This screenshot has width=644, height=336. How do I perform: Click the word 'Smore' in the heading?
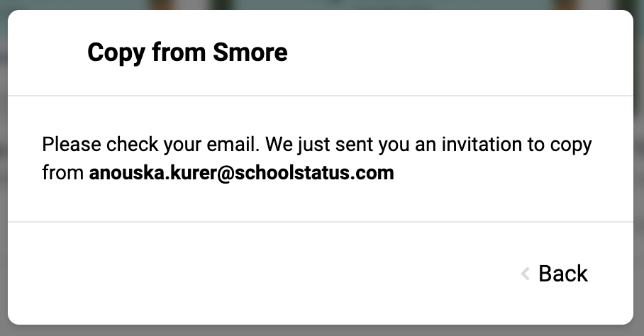pyautogui.click(x=250, y=52)
